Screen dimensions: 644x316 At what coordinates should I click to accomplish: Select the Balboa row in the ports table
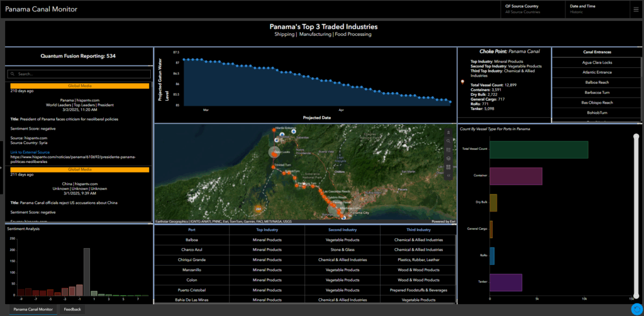192,240
